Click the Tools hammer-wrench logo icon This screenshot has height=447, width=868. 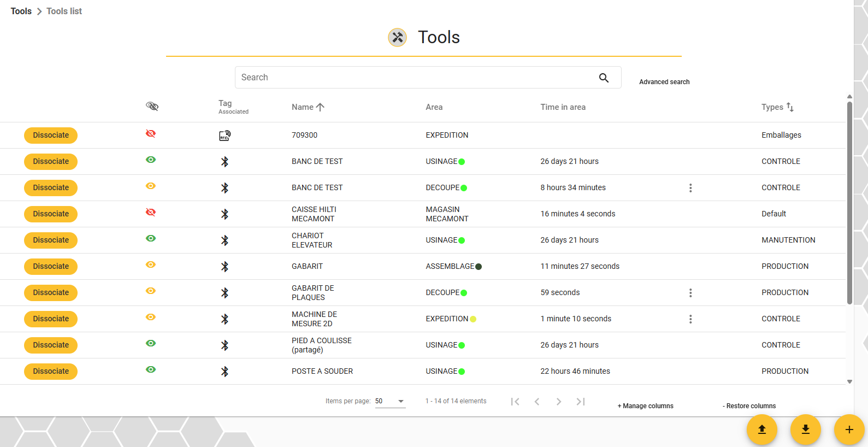click(398, 37)
